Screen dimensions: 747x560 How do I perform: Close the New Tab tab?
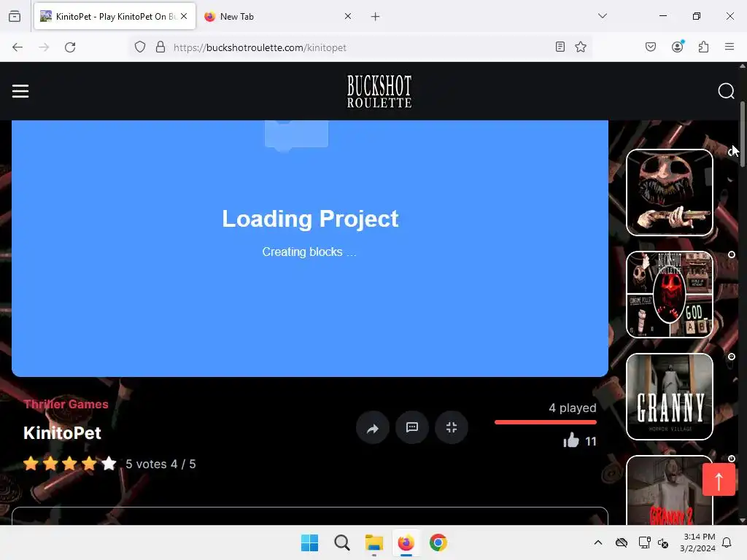point(348,16)
